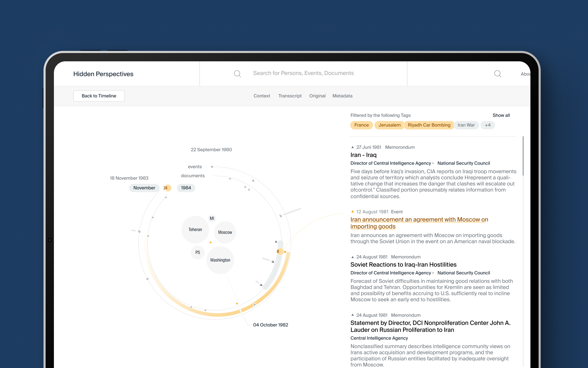Click the gray event dot at the upper right of the ring

coord(253,181)
